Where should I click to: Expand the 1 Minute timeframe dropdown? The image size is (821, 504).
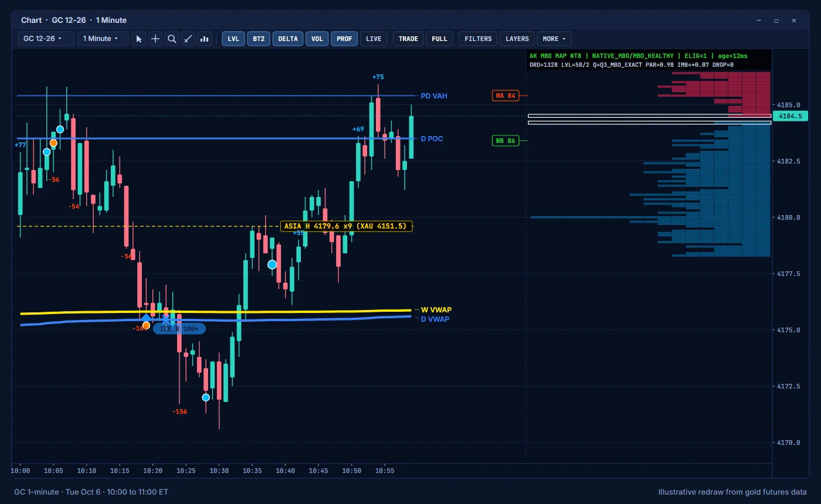(104, 39)
